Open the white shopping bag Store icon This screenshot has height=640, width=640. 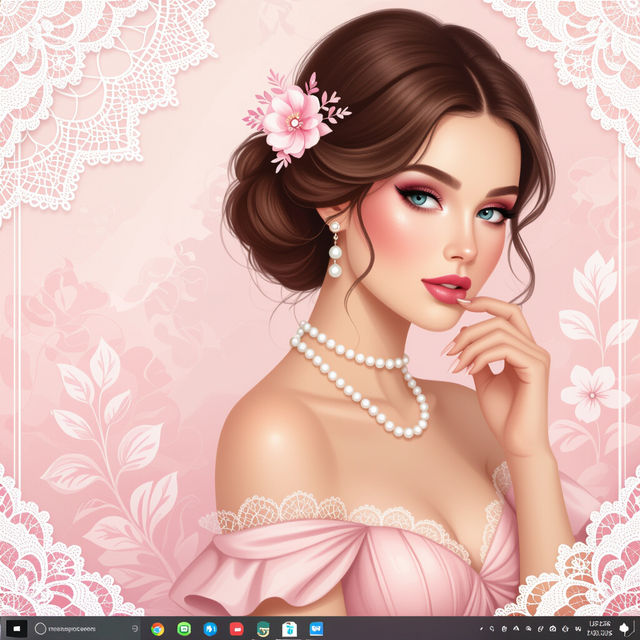point(289,629)
